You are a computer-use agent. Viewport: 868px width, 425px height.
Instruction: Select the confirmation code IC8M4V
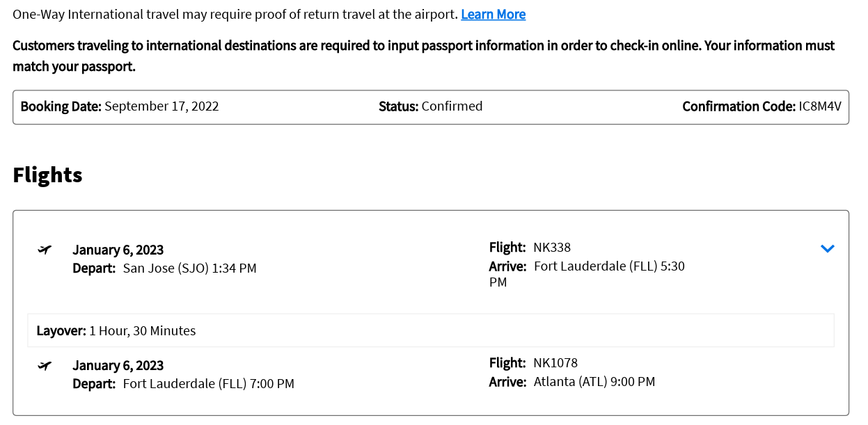[820, 106]
